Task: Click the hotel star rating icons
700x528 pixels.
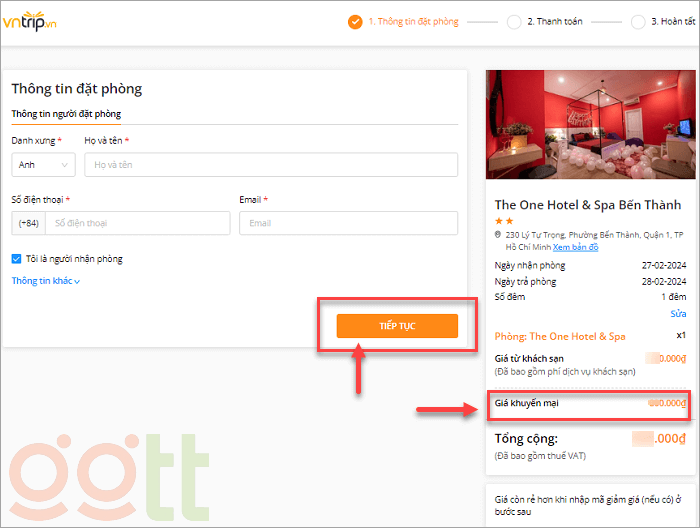Action: pyautogui.click(x=504, y=220)
